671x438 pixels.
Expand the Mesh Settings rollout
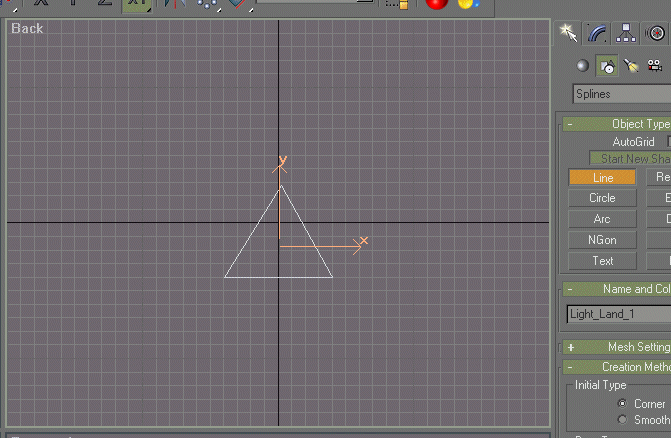[x=570, y=347]
